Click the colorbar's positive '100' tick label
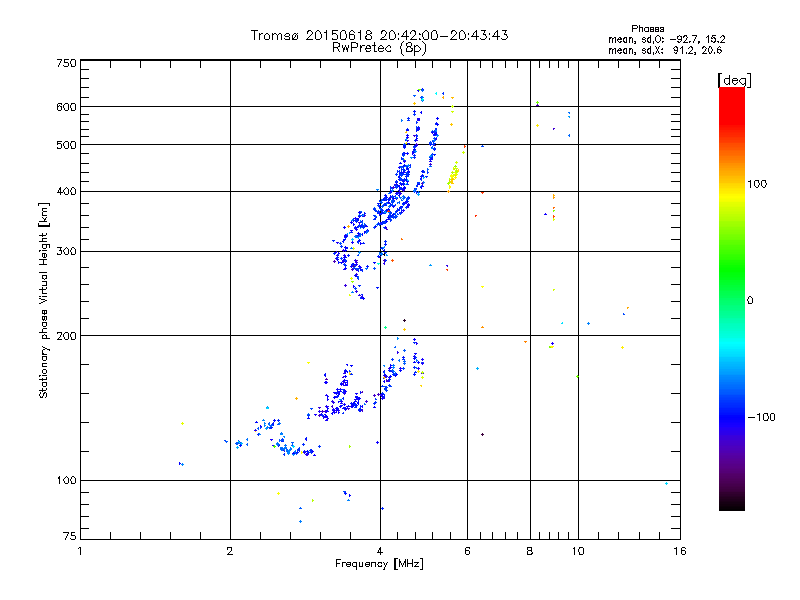 757,184
